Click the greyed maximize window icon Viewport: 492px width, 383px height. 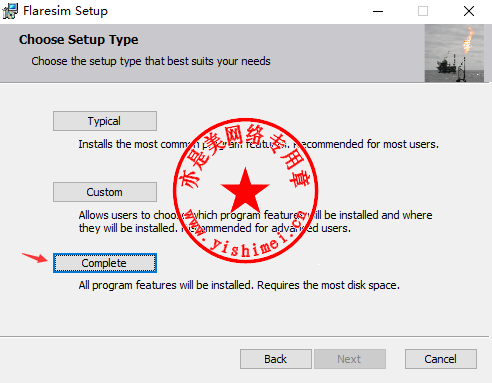tap(423, 11)
